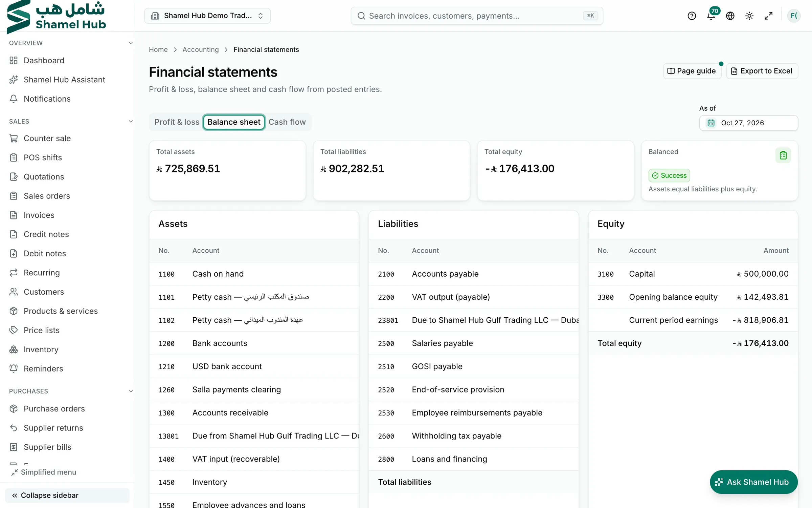Select the Balance sheet tab
This screenshot has width=812, height=508.
pyautogui.click(x=234, y=122)
